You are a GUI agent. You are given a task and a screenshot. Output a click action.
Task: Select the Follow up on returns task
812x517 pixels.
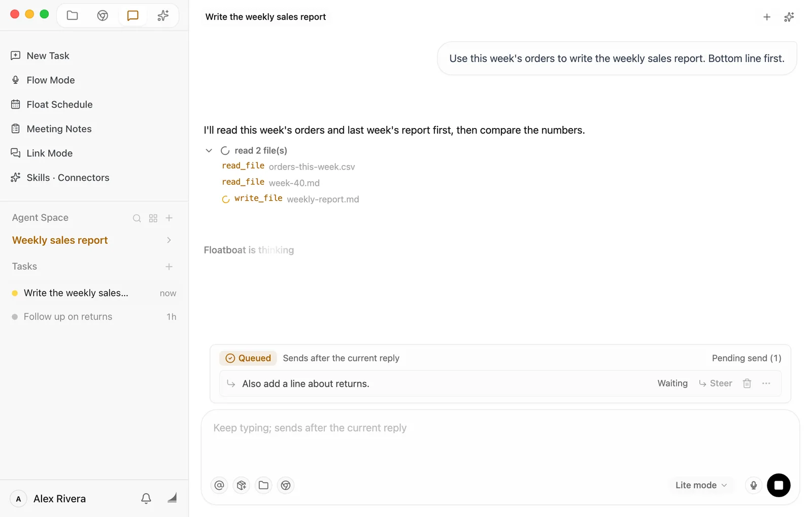tap(94, 317)
